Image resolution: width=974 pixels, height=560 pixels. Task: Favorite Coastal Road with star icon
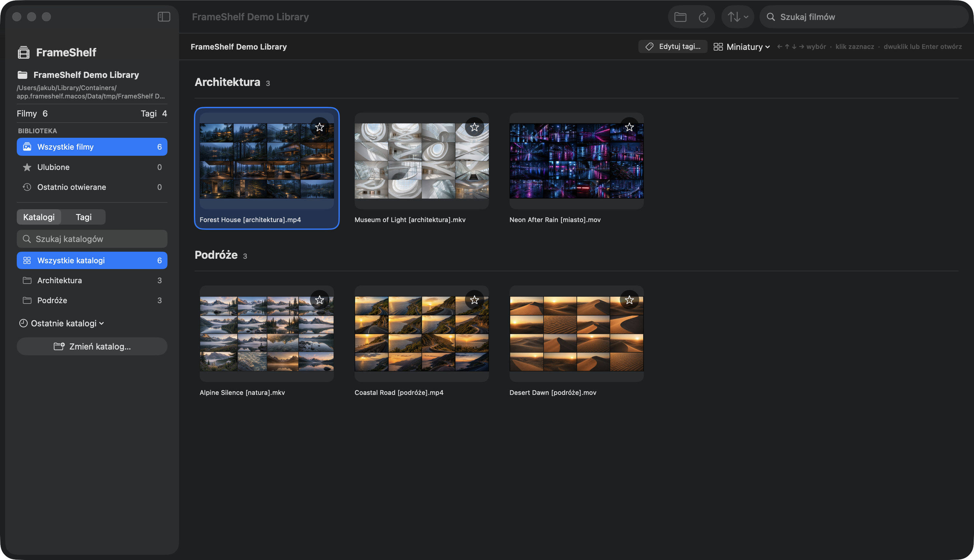click(474, 300)
